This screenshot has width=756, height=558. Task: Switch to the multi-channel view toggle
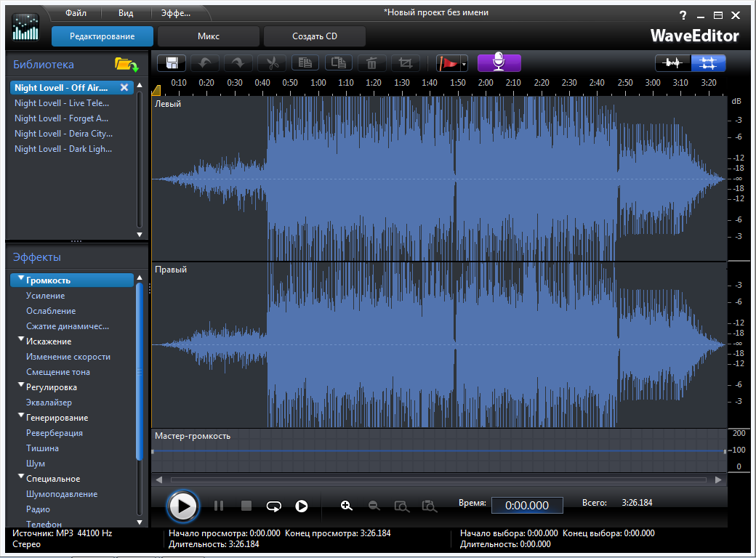[707, 63]
